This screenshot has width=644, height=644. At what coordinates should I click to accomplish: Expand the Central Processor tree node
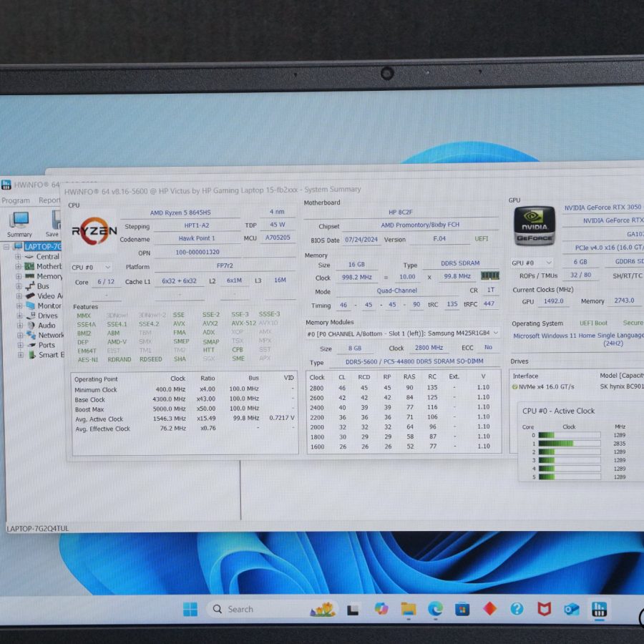18,257
